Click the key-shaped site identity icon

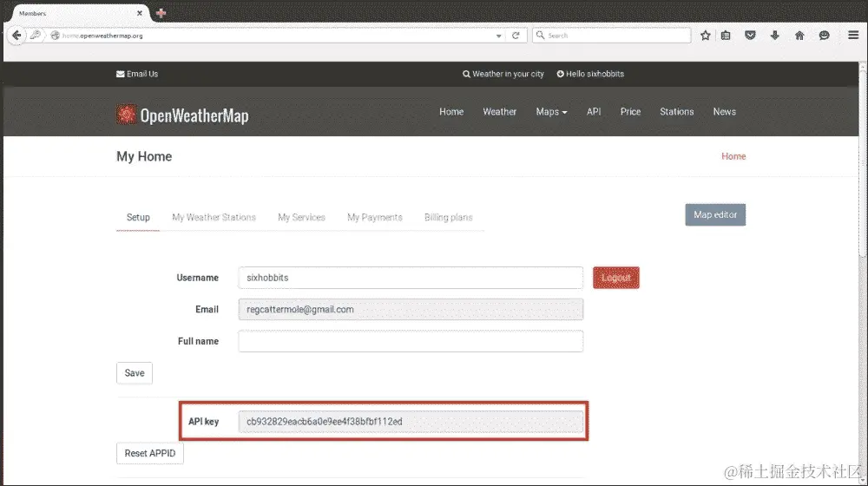(x=36, y=36)
